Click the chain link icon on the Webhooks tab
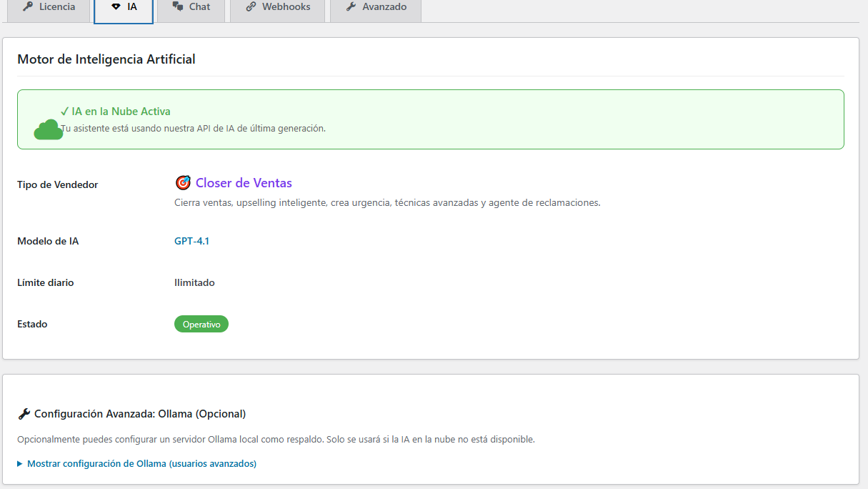Viewport: 868px width, 489px height. pos(251,6)
